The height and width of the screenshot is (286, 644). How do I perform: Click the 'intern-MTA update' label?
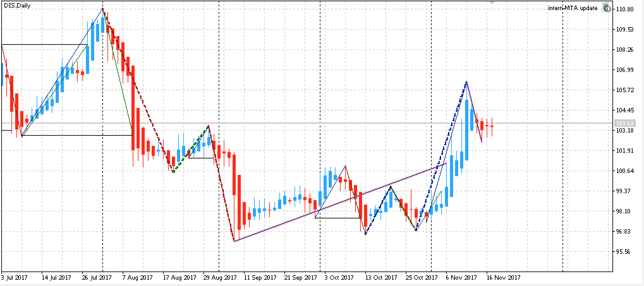point(573,8)
